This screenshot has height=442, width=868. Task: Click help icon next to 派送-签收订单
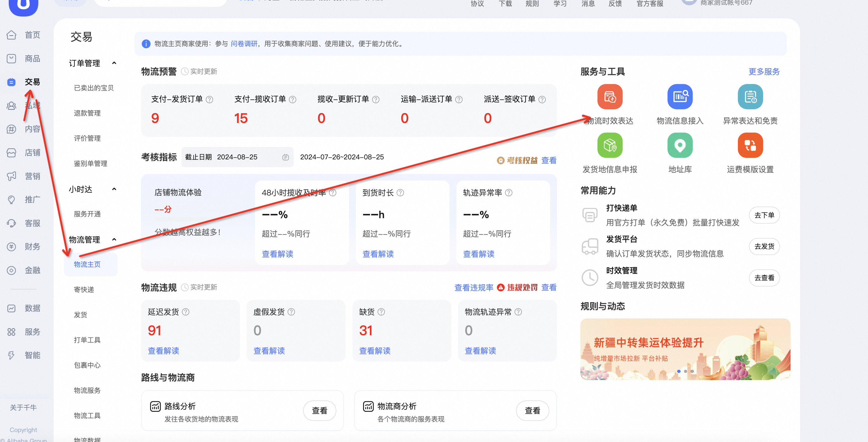pyautogui.click(x=542, y=100)
